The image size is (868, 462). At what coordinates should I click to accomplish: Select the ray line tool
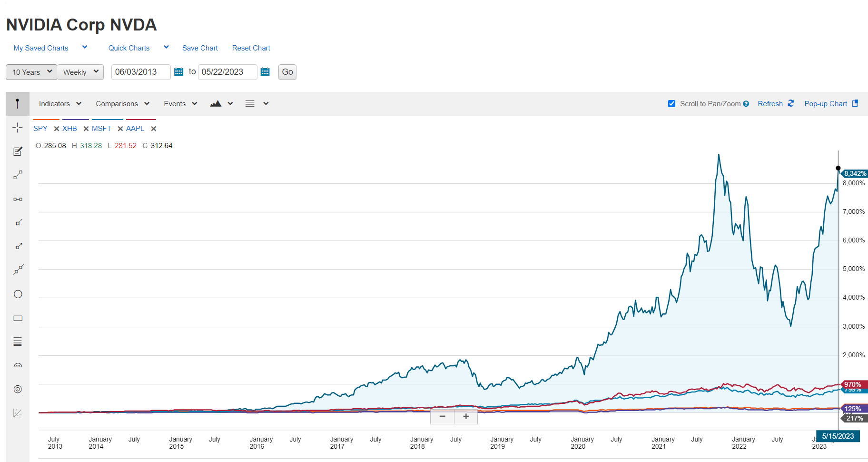[19, 222]
